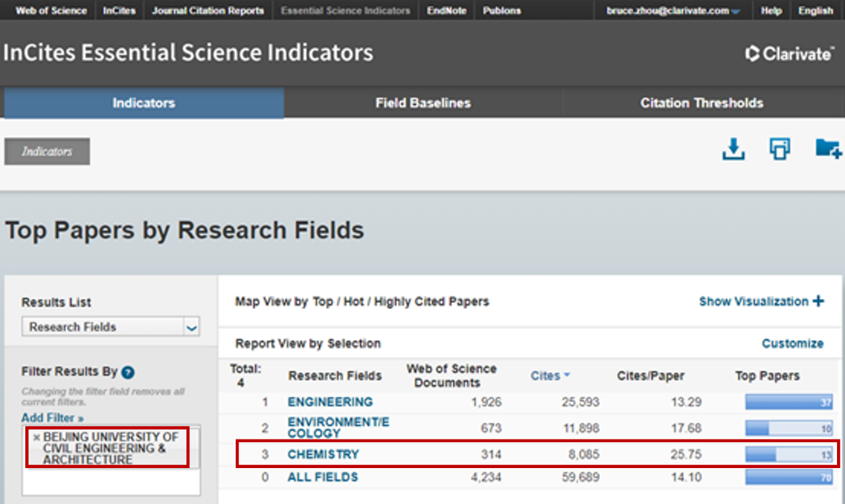This screenshot has height=504, width=845.
Task: Click the plus icon next to Show Visualization
Action: coord(818,302)
